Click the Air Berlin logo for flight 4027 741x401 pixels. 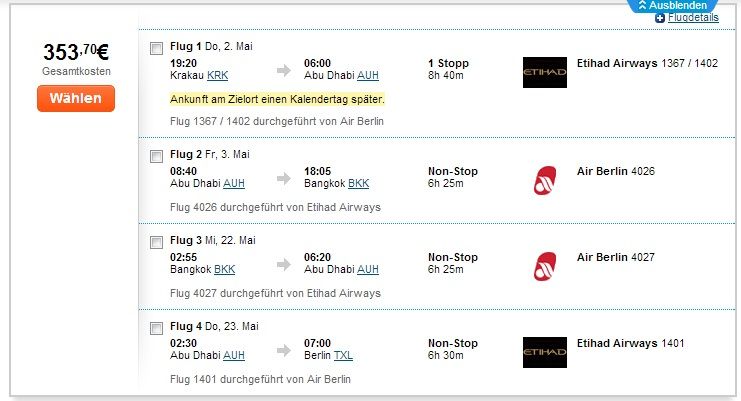coord(544,266)
